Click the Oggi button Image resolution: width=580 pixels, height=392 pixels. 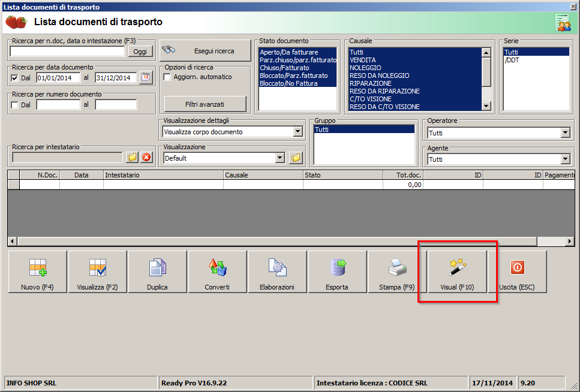(140, 52)
